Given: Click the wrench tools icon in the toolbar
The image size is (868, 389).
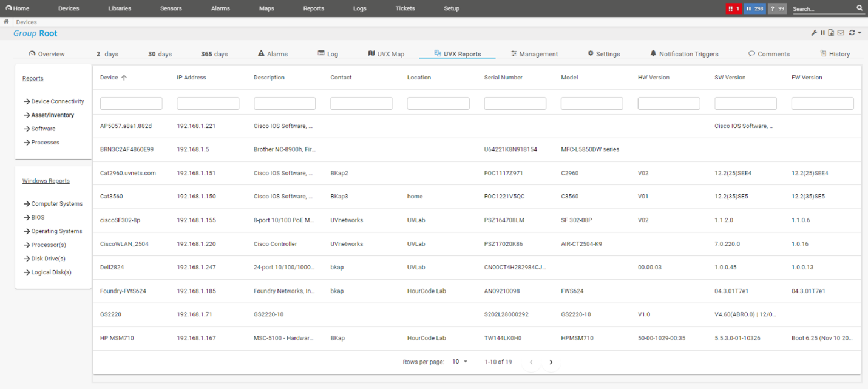Looking at the screenshot, I should (814, 32).
